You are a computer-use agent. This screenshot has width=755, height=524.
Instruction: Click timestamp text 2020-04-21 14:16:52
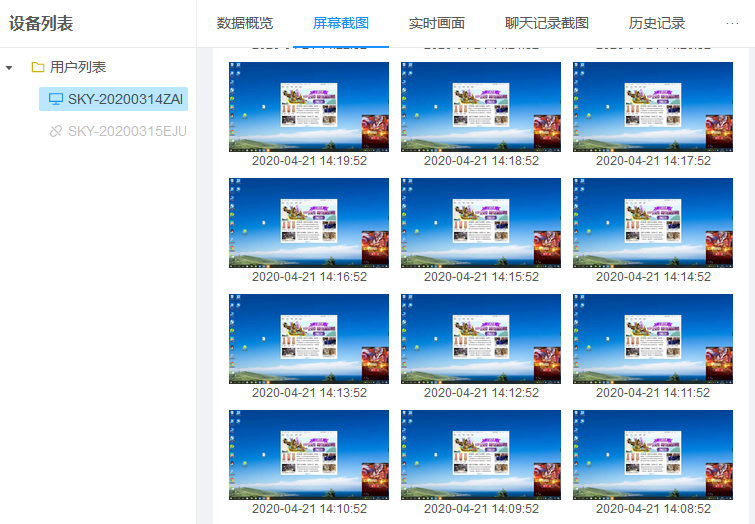[309, 277]
